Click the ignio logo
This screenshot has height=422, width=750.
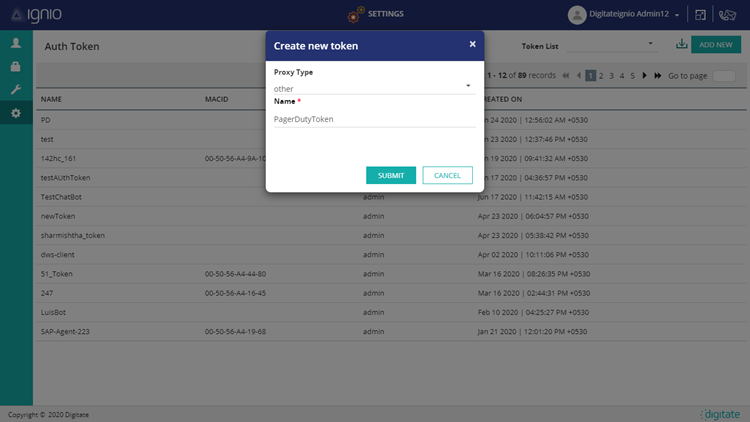tap(33, 14)
